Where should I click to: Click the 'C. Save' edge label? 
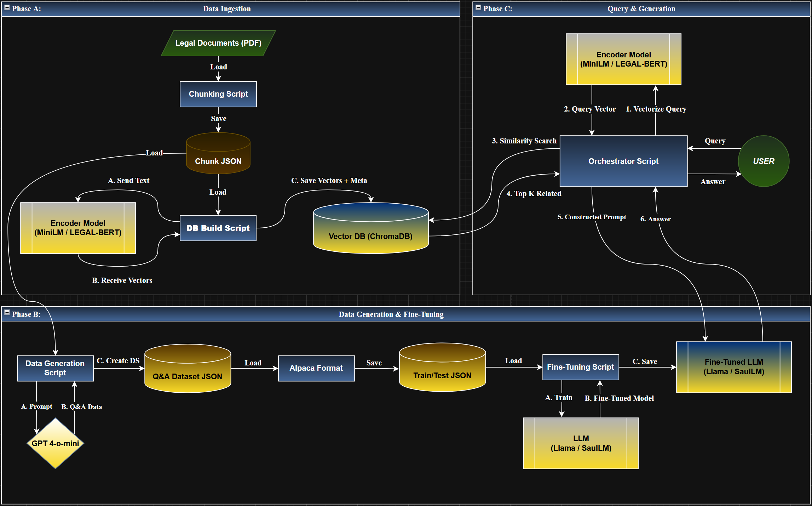pos(645,362)
